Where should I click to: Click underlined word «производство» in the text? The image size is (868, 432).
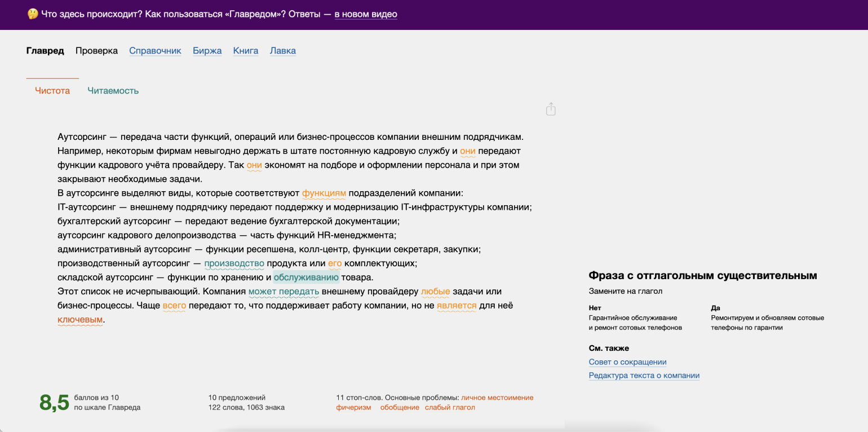point(234,263)
